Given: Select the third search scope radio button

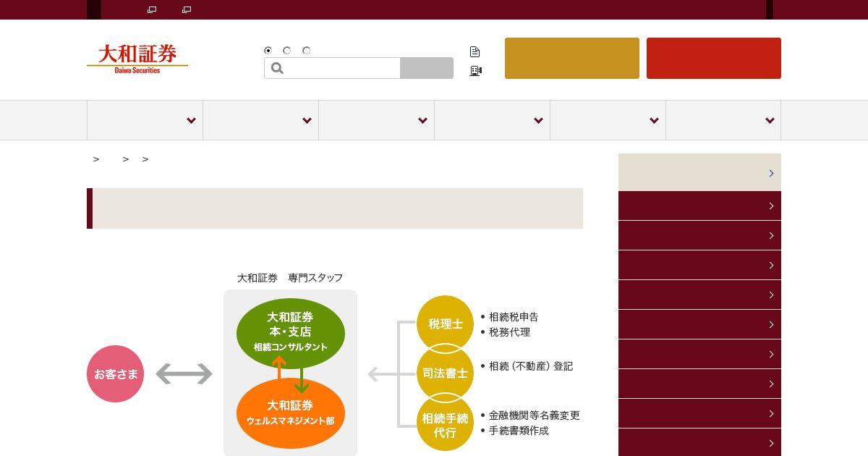Looking at the screenshot, I should (x=307, y=51).
